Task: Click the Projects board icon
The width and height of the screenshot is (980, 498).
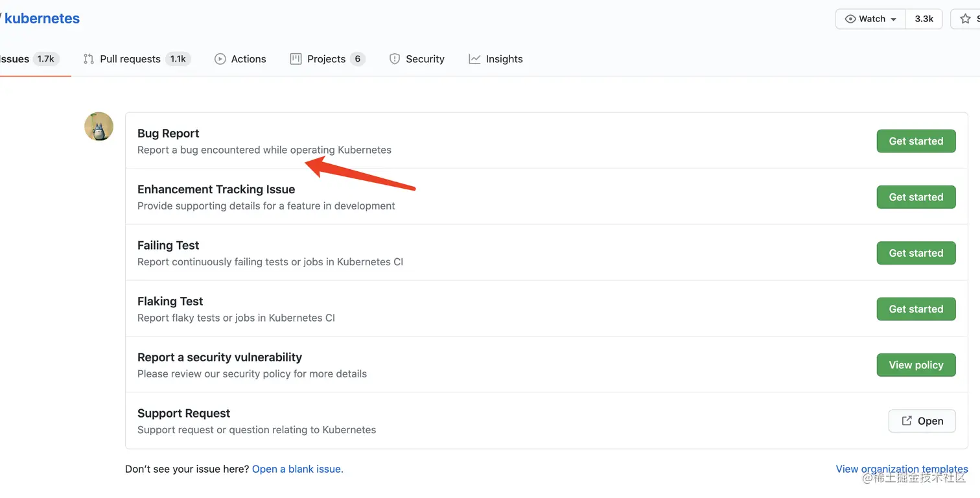Action: coord(296,59)
